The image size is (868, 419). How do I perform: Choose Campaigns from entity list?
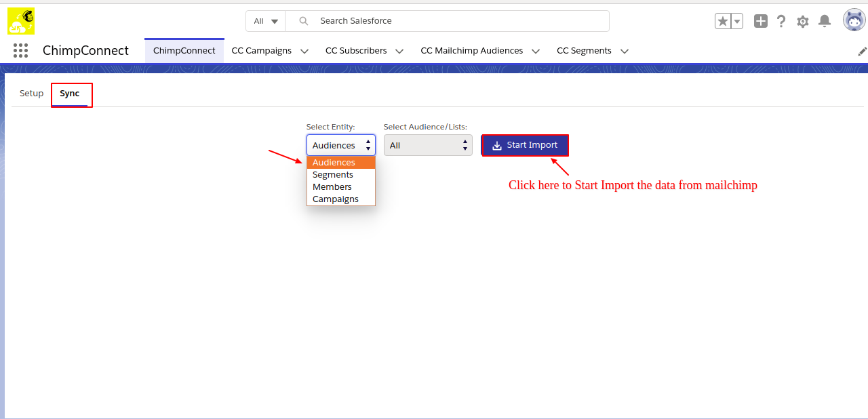(x=336, y=199)
